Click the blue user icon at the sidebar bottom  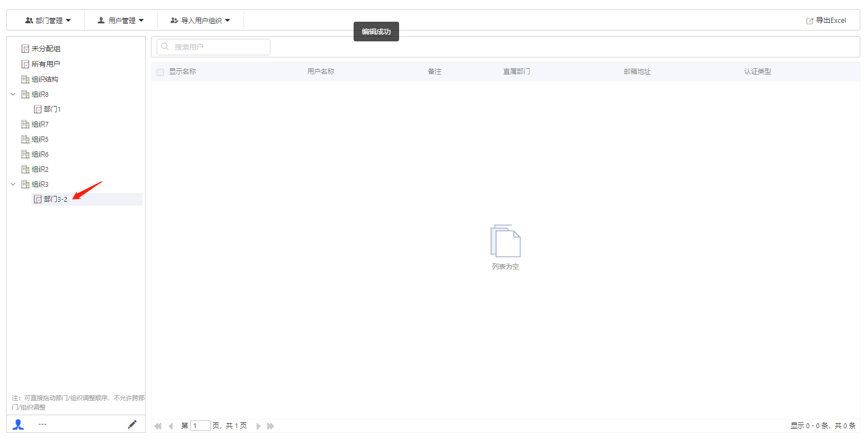point(19,424)
